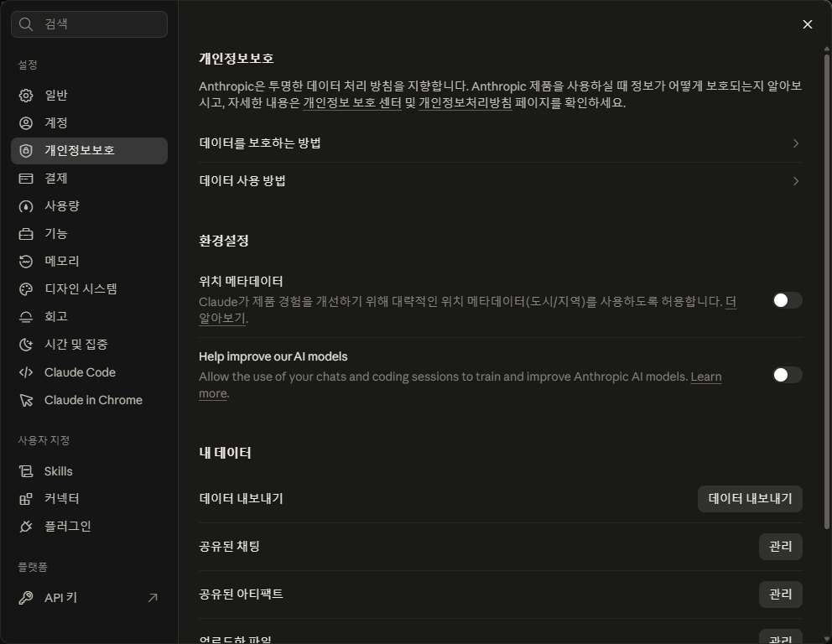Click the external link arrow on API 키
This screenshot has height=644, width=832.
153,598
